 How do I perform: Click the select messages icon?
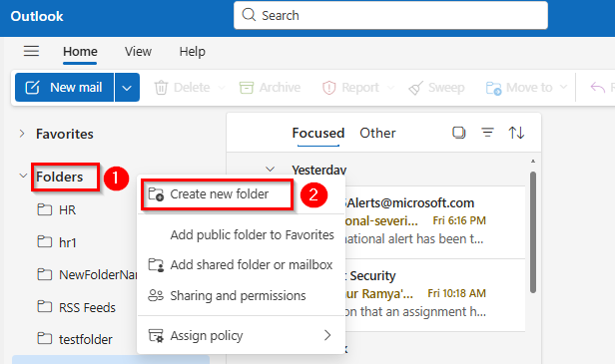459,133
